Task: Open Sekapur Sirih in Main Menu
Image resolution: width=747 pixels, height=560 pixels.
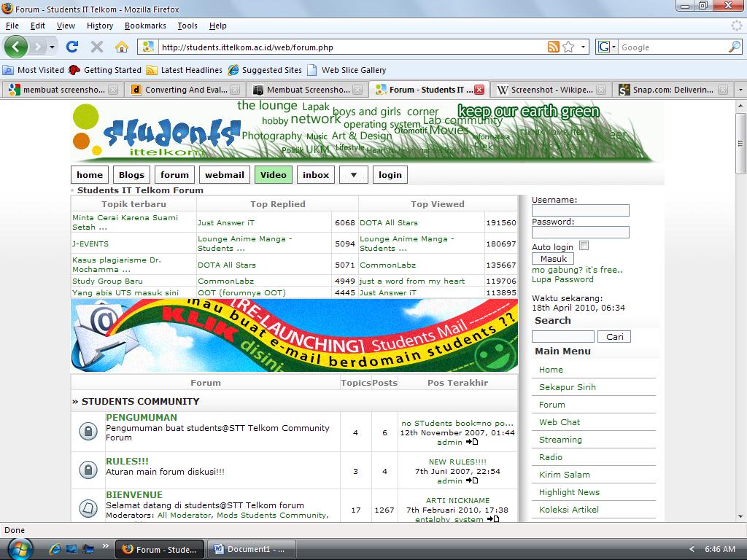Action: 568,387
